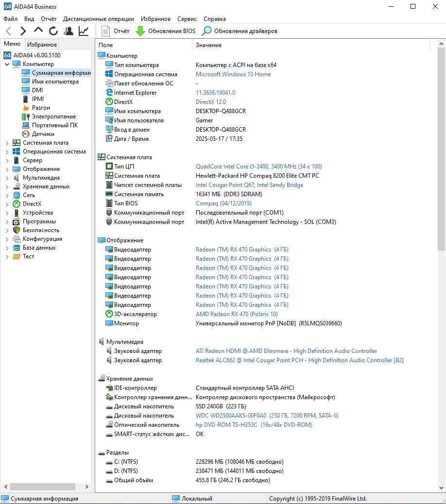Open the Отчёт menu in menu bar
The width and height of the screenshot is (446, 504).
point(49,18)
